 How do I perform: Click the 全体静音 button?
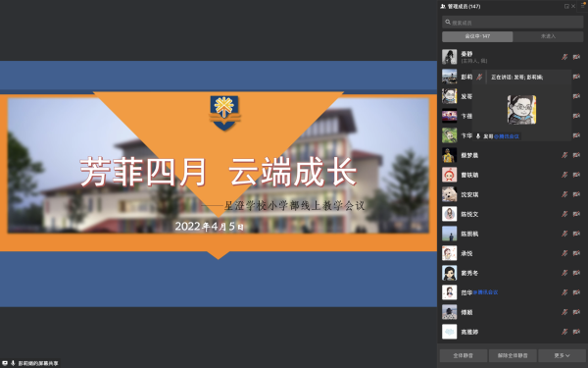tap(464, 355)
